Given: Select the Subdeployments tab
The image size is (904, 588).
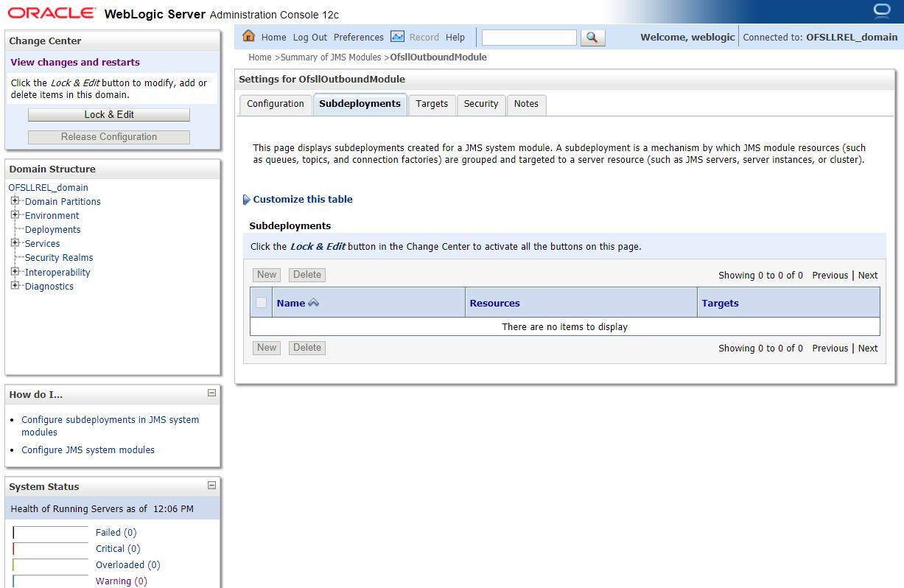Looking at the screenshot, I should [x=360, y=104].
